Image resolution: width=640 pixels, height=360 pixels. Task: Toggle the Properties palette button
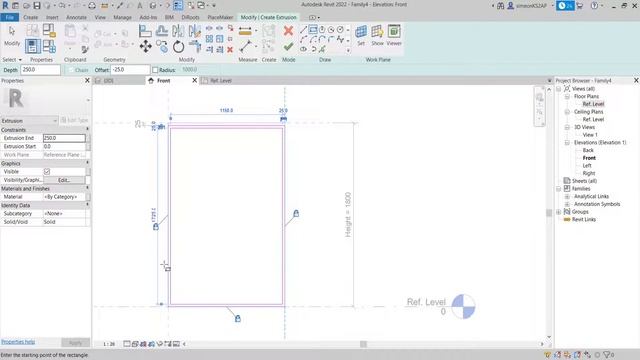(33, 46)
